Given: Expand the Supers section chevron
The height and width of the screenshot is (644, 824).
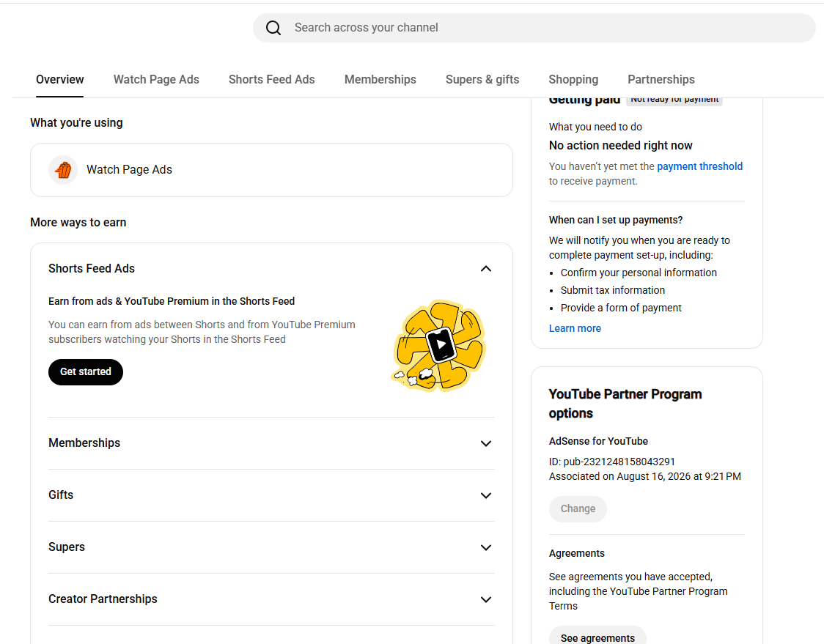Looking at the screenshot, I should click(486, 547).
